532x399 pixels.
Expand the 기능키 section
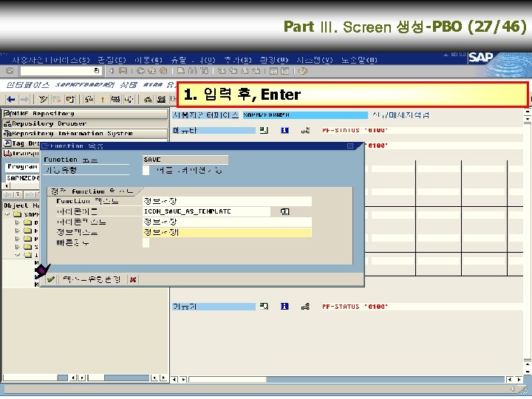tap(264, 307)
